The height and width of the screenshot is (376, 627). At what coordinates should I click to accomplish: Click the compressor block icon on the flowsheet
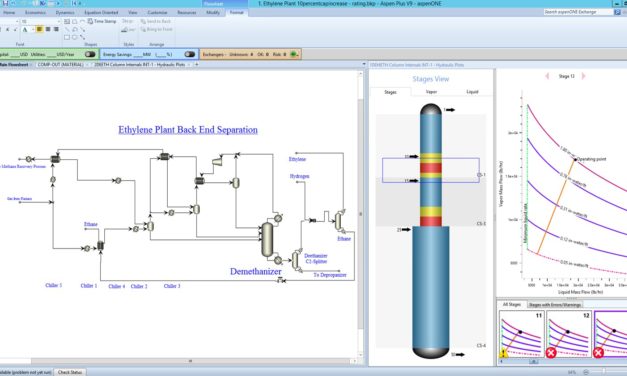(218, 161)
